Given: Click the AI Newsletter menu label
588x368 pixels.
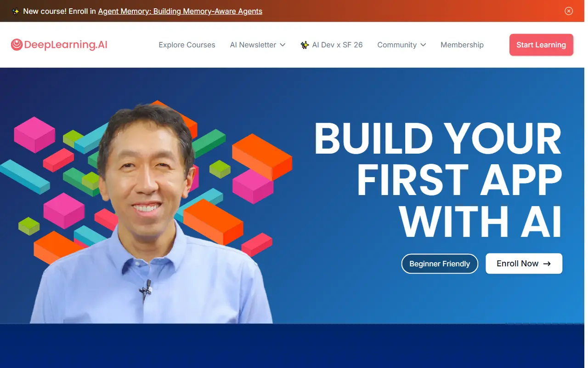Looking at the screenshot, I should tap(253, 45).
